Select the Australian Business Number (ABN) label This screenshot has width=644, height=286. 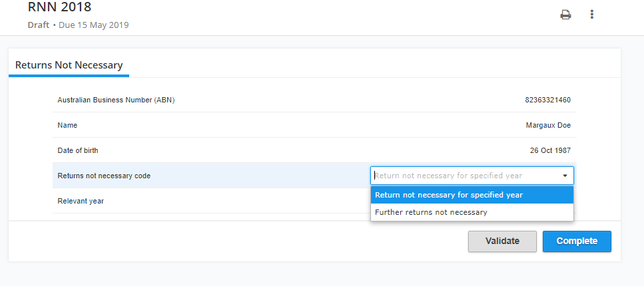[117, 100]
